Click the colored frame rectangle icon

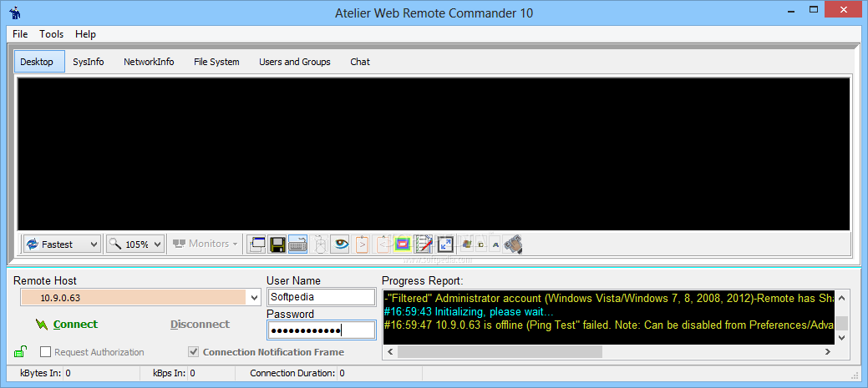pos(403,244)
